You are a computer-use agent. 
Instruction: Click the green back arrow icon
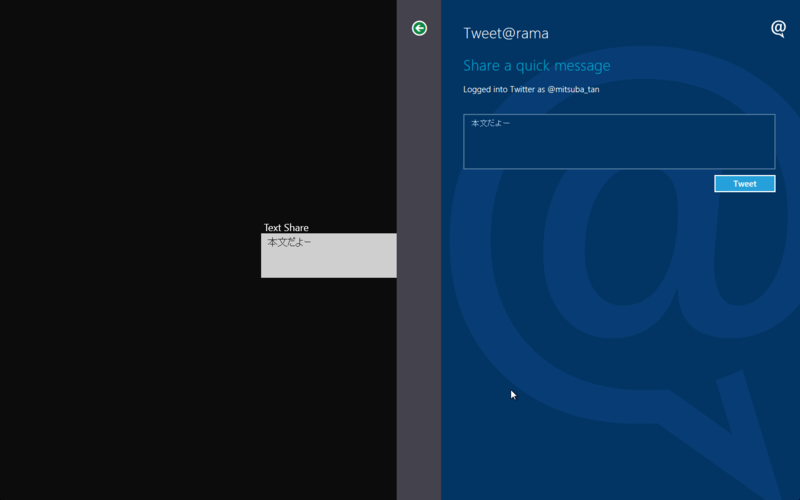[x=419, y=28]
